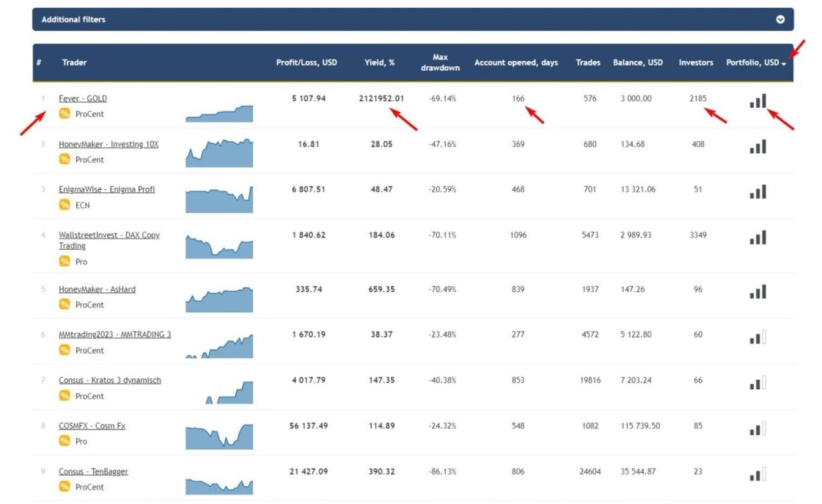Select the trades count 24604
This screenshot has height=504, width=822.
(x=590, y=472)
